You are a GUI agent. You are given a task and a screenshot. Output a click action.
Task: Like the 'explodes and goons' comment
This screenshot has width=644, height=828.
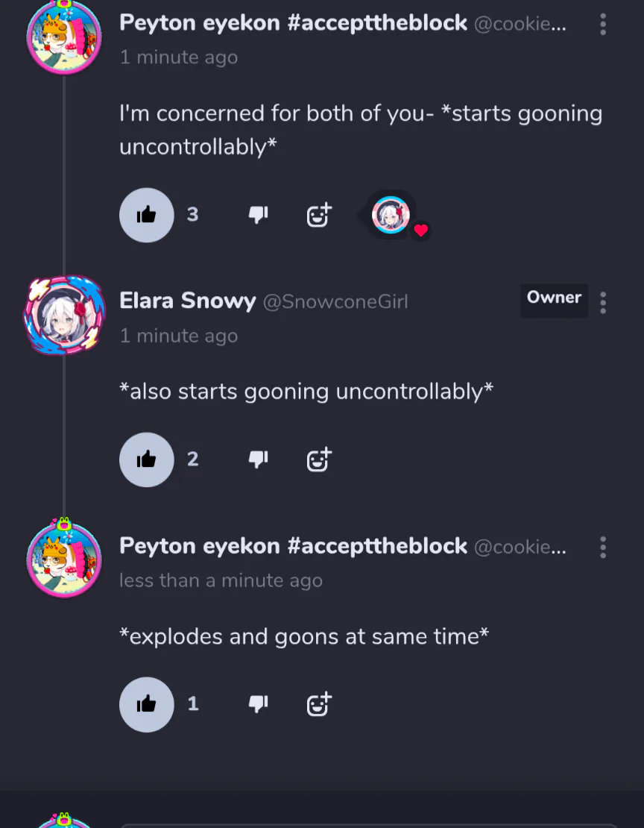(147, 704)
